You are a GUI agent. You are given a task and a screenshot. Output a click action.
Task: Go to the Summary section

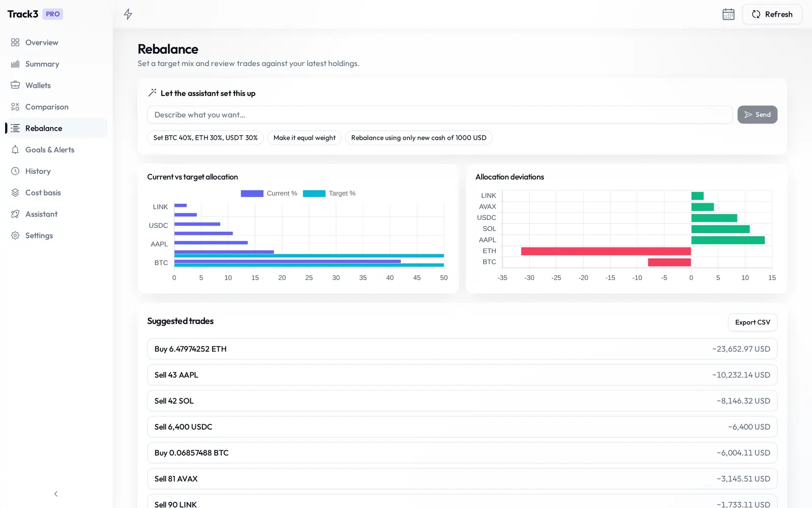pyautogui.click(x=56, y=64)
